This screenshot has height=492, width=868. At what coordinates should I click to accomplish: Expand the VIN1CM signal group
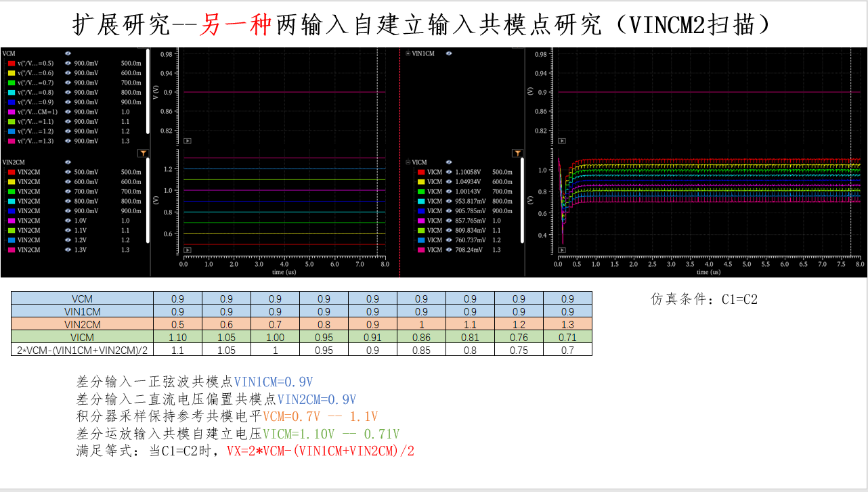[408, 53]
